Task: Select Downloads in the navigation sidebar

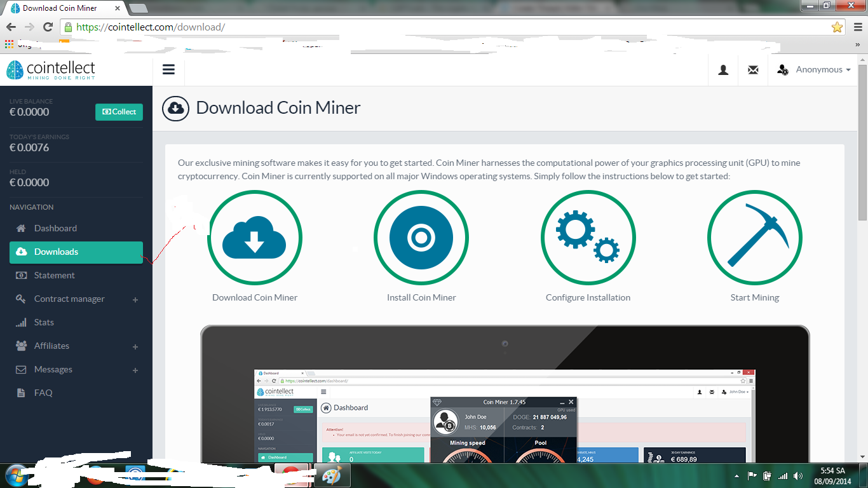Action: (76, 252)
